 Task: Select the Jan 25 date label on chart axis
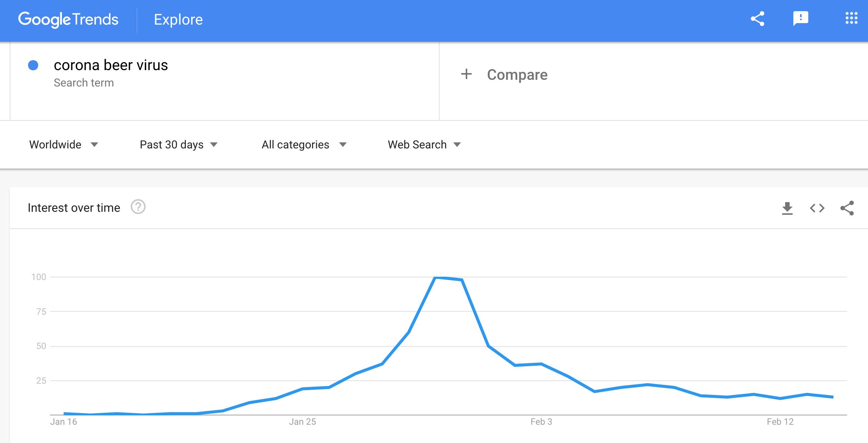pos(302,422)
